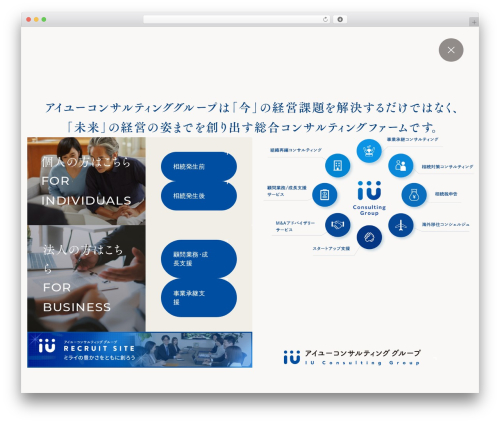Screen dimensions: 500x423
Task: Click the M&Aアドバイザリーサービス text label
Action: [295, 226]
